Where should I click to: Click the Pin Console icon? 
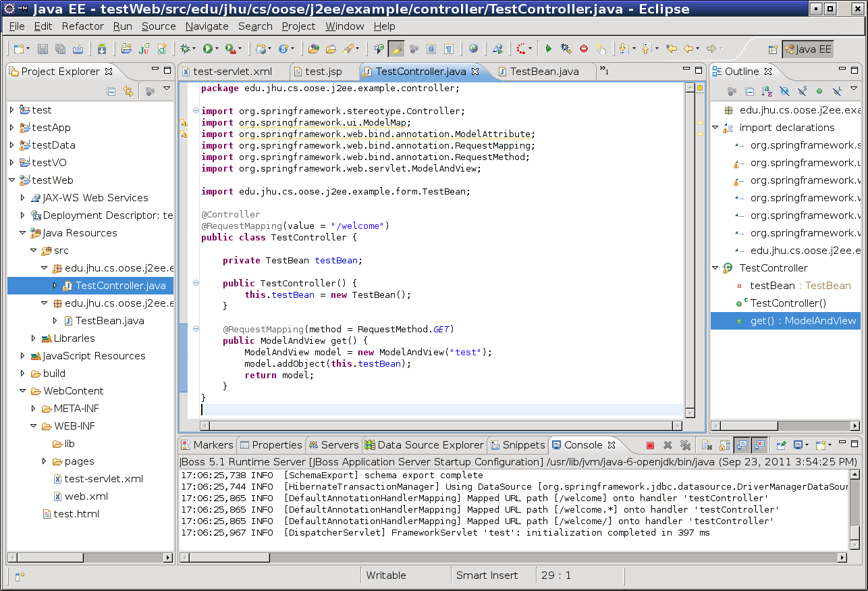click(x=782, y=445)
